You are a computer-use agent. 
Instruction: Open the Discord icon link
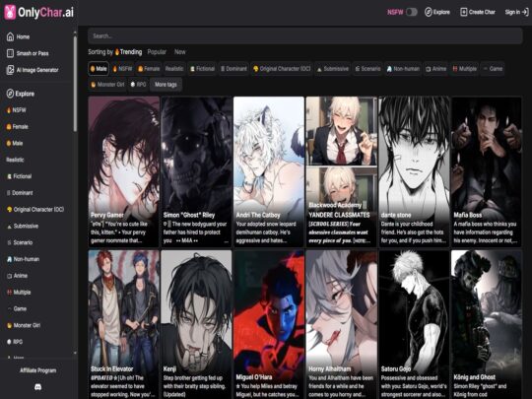tap(38, 387)
